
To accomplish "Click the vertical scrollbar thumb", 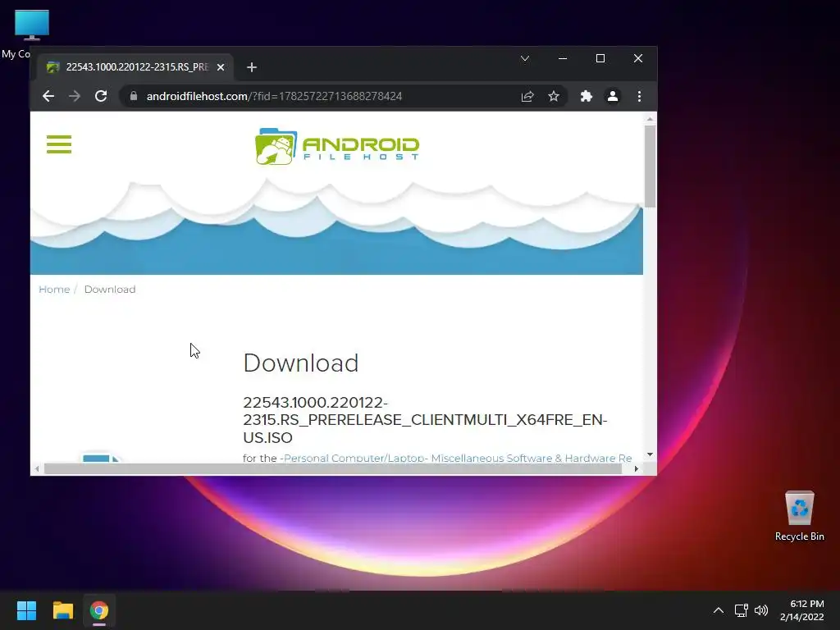I will [x=650, y=166].
